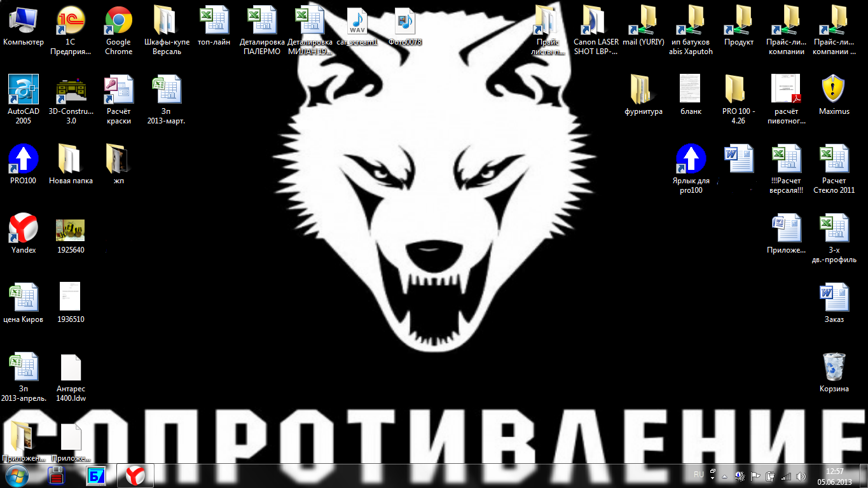Select the Maximus shield icon
This screenshot has width=868, height=488.
pos(834,90)
